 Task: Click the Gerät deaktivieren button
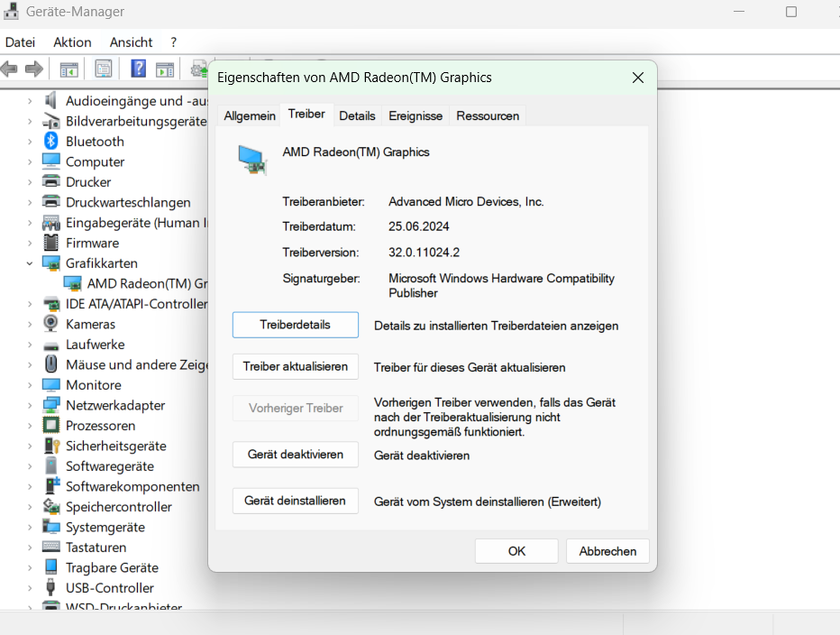tap(296, 455)
